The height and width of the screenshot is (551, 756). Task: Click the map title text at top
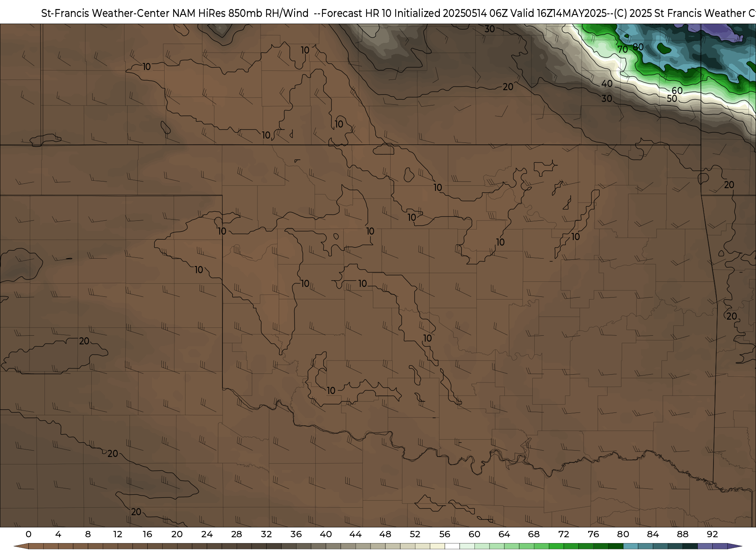(398, 13)
